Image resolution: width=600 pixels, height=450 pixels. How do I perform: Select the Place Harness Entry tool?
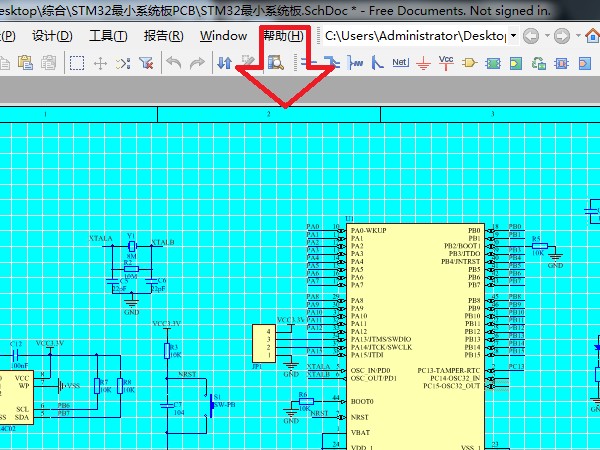[585, 63]
